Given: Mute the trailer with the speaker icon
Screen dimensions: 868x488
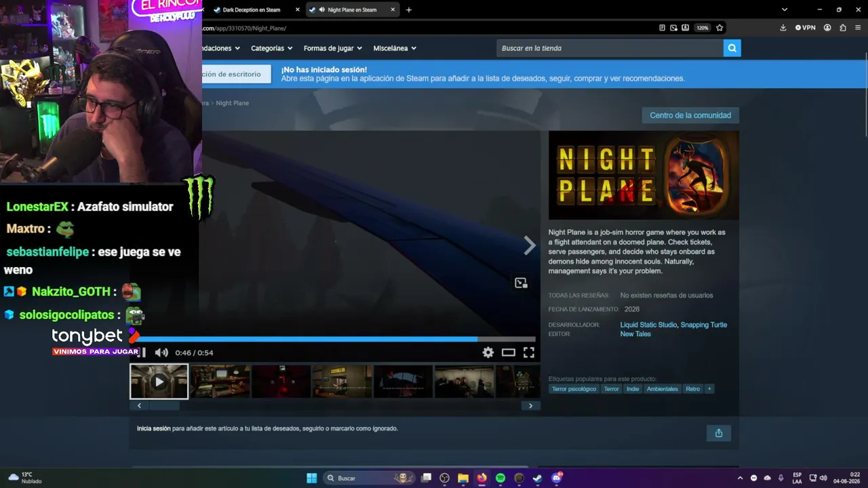Looking at the screenshot, I should tap(161, 352).
